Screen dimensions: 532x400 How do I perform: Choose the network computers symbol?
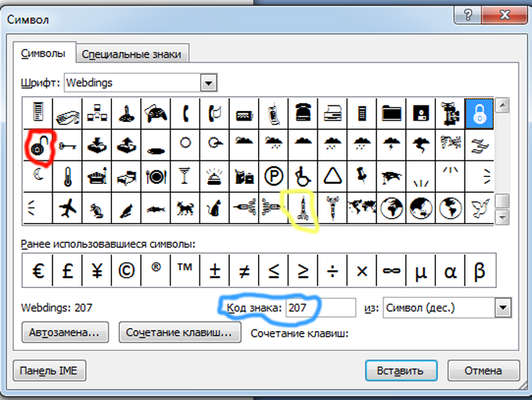click(97, 114)
